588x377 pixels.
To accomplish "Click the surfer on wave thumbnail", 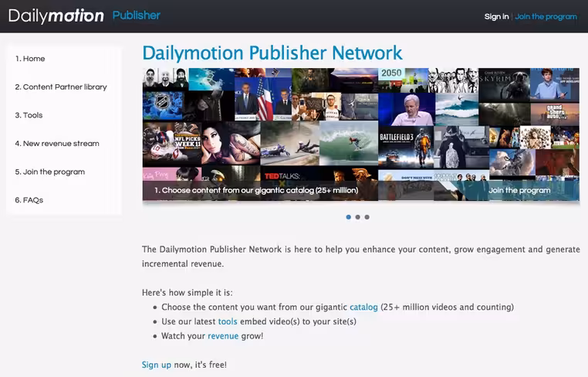I will [349, 143].
